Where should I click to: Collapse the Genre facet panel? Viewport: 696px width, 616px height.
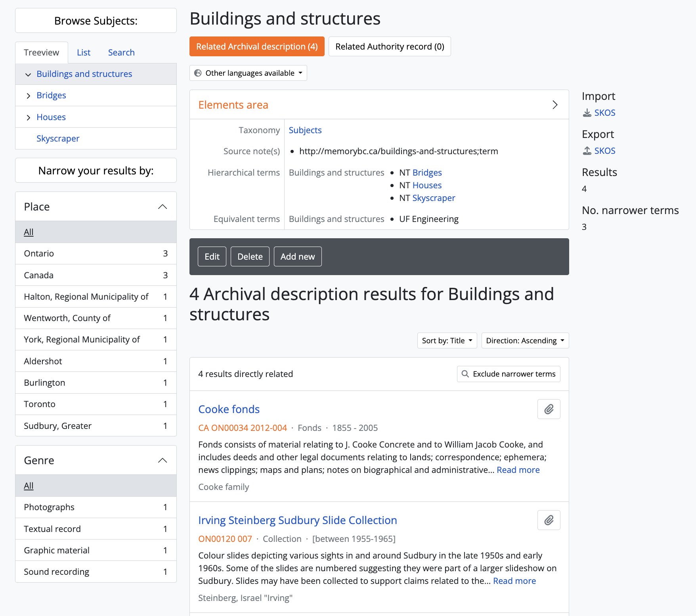(162, 460)
